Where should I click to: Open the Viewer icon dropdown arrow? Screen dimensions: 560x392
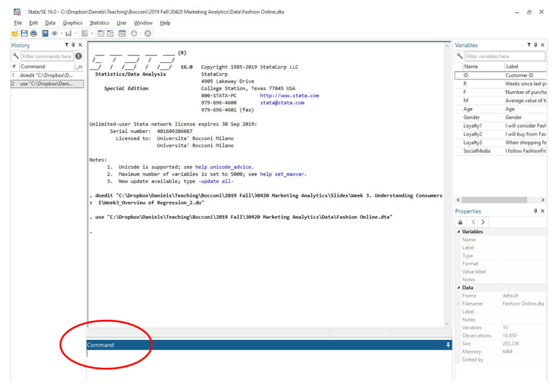coord(61,34)
